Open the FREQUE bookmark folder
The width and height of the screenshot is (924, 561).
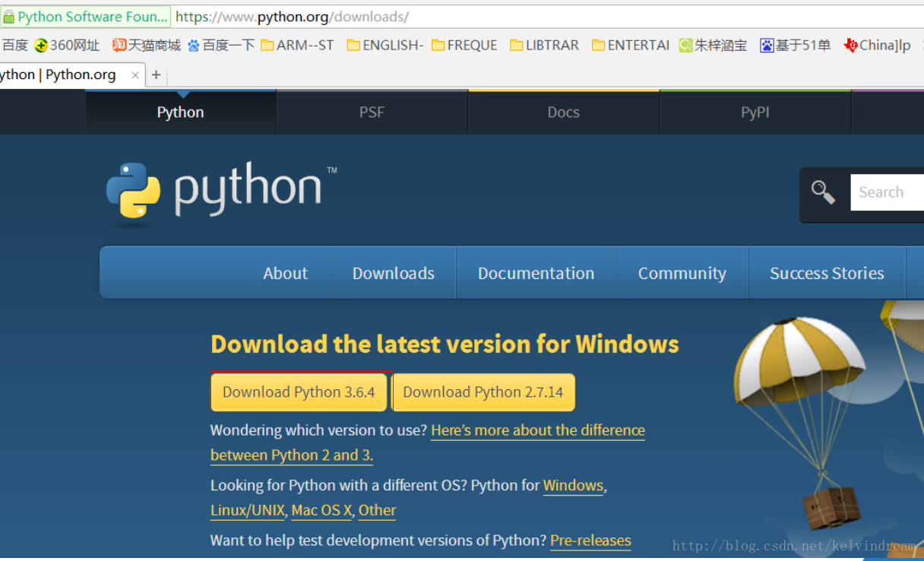click(x=464, y=46)
